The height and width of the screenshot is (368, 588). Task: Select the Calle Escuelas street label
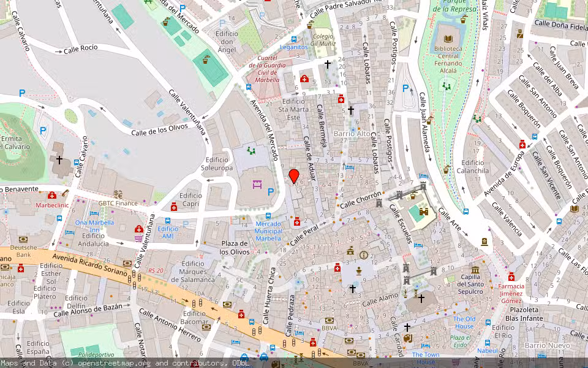[x=400, y=224]
